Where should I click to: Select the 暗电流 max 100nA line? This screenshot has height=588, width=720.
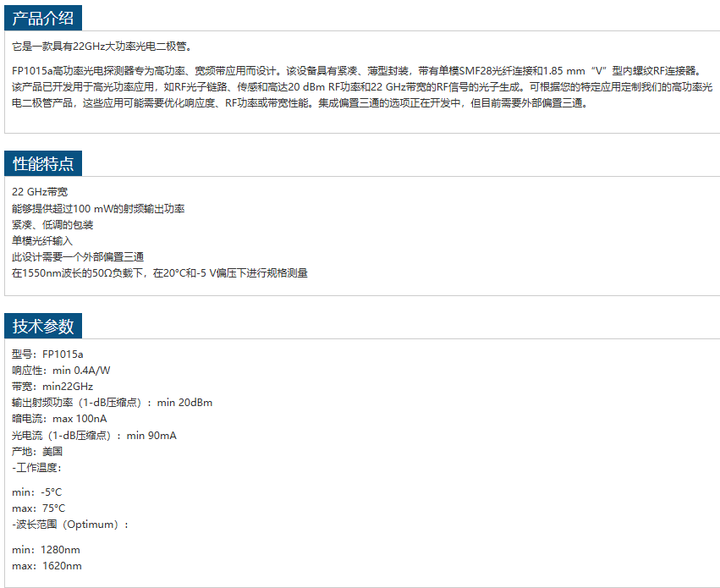59,418
